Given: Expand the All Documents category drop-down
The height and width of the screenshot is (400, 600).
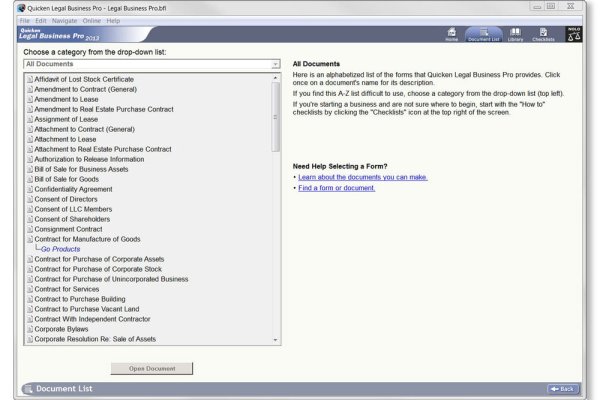Looking at the screenshot, I should click(x=275, y=64).
